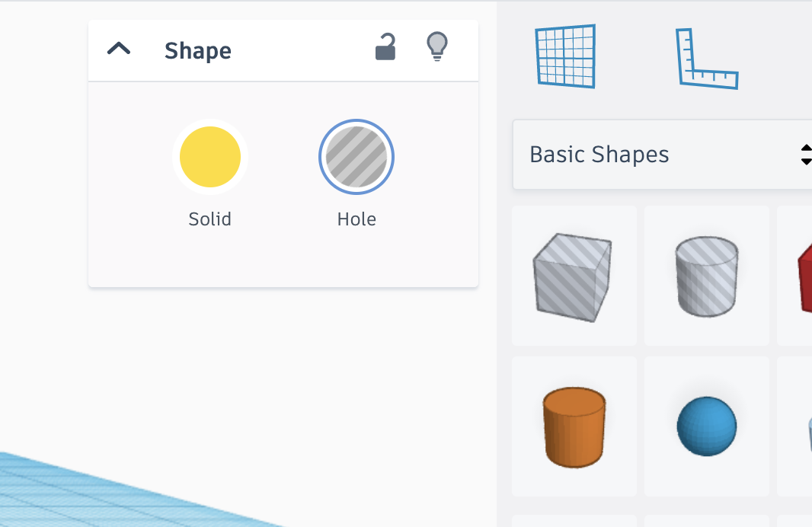Open the yellow Solid color swatch
The height and width of the screenshot is (527, 812).
210,157
